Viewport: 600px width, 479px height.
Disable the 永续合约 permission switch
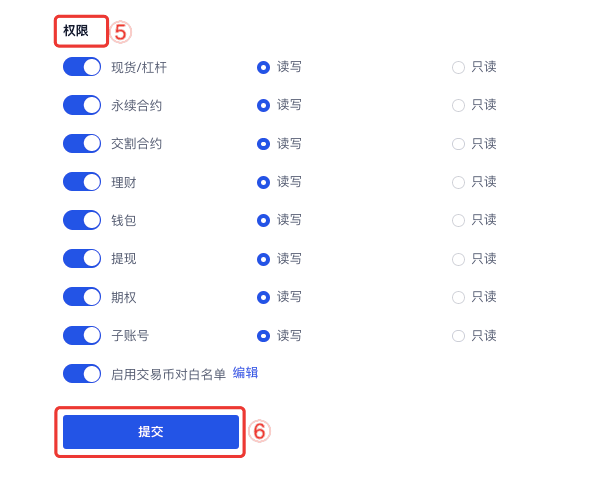point(82,105)
